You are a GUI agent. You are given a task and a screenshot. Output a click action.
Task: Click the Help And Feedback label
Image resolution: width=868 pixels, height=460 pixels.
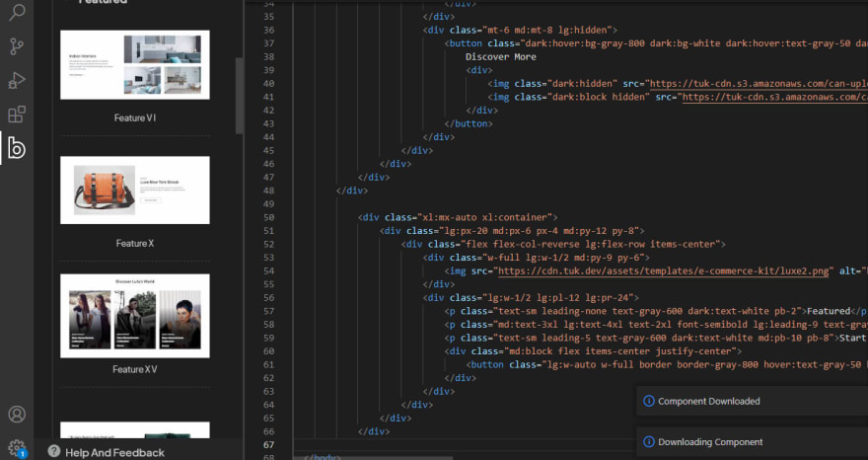click(x=114, y=453)
